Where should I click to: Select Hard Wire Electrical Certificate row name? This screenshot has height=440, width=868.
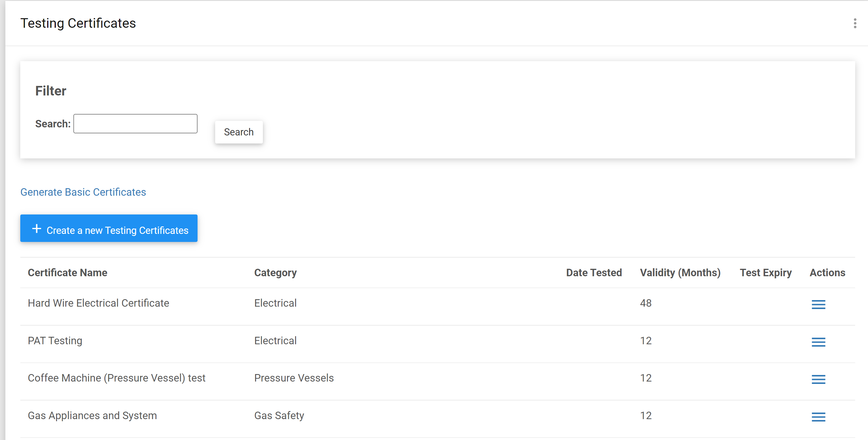[x=98, y=303]
